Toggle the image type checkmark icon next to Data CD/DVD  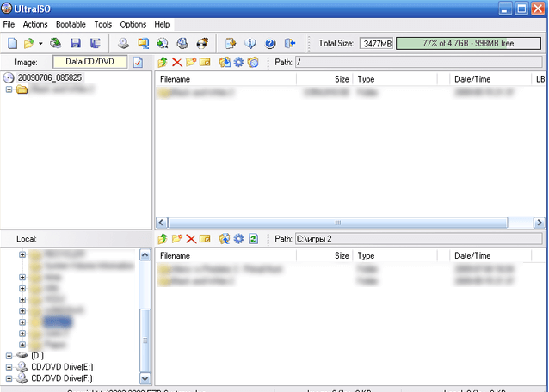click(x=138, y=63)
